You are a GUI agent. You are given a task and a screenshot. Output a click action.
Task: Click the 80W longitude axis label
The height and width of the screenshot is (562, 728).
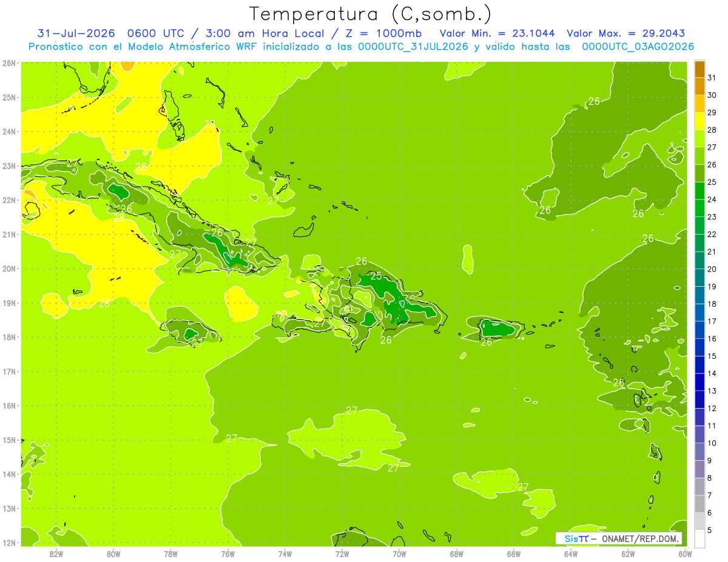coord(113,554)
